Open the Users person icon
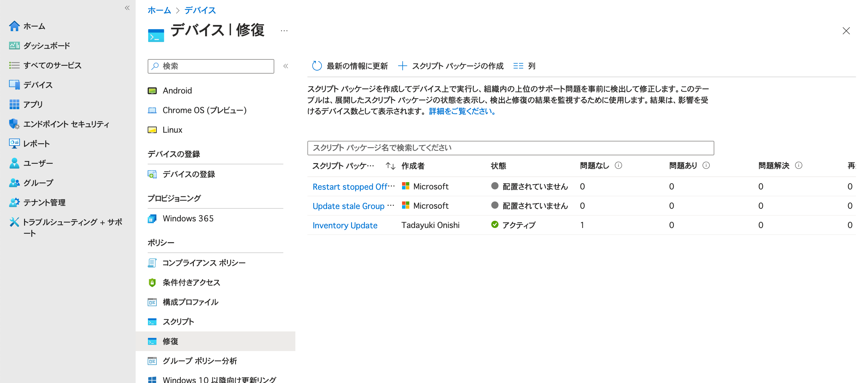This screenshot has width=868, height=383. pyautogui.click(x=14, y=163)
